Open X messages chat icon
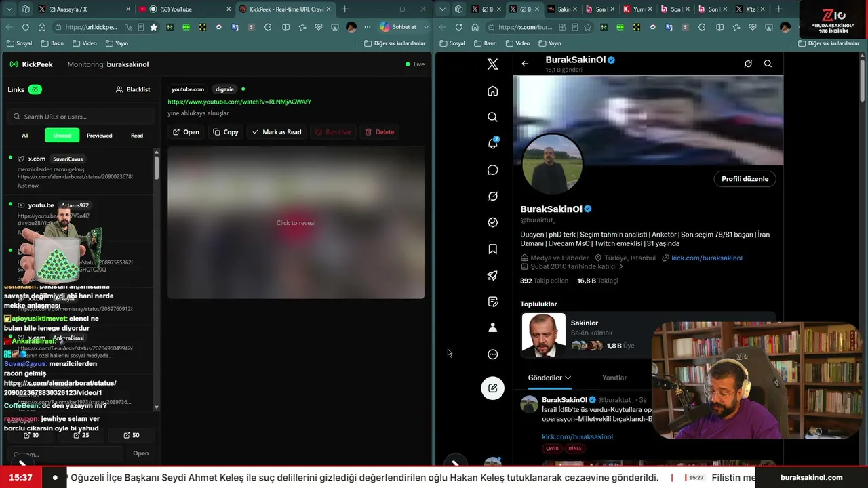This screenshot has width=868, height=488. click(493, 169)
